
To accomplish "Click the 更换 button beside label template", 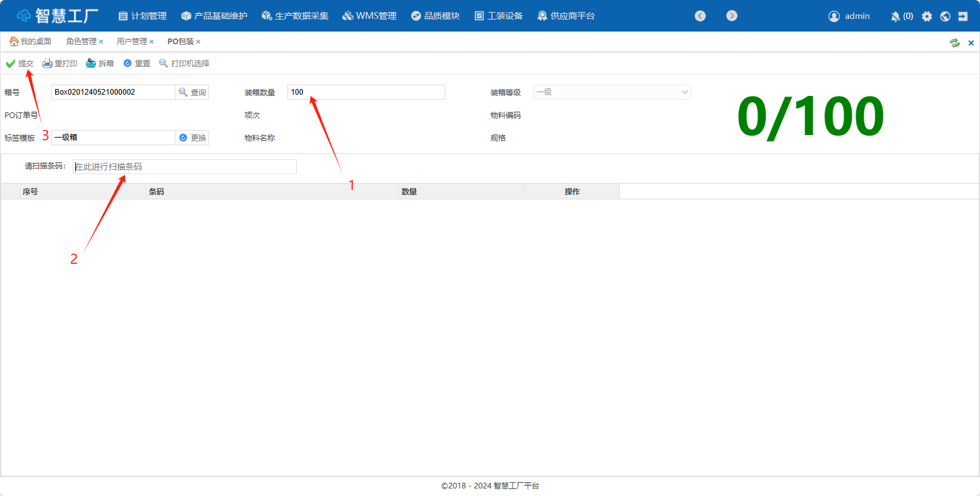I will 192,138.
